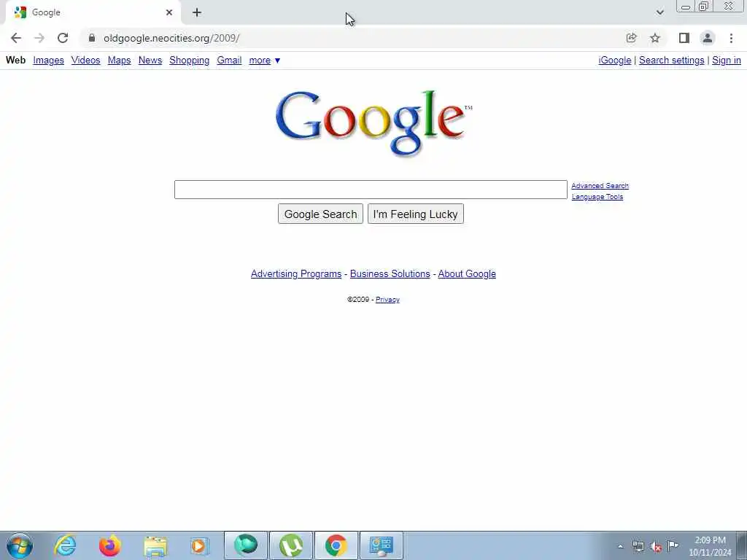Reload the page with the refresh icon

click(63, 38)
